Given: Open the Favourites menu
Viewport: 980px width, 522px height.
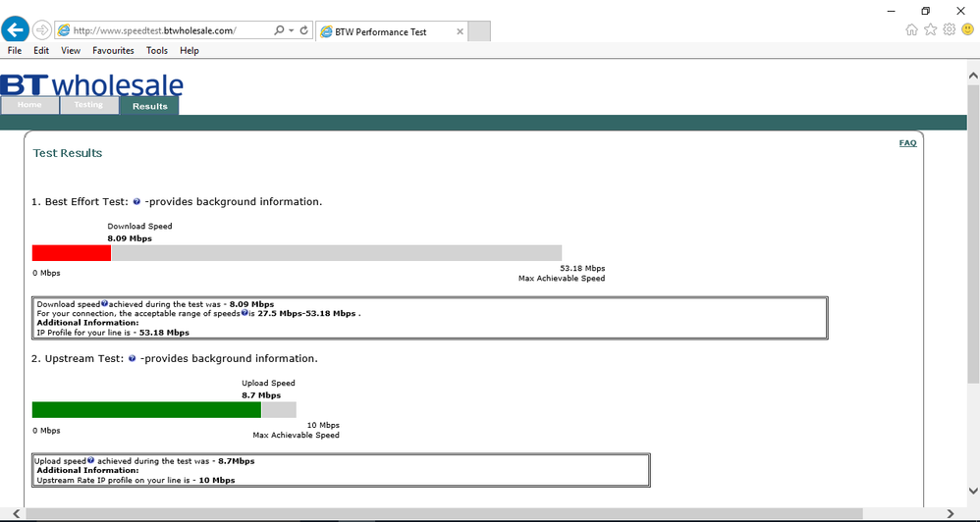Looking at the screenshot, I should tap(113, 51).
